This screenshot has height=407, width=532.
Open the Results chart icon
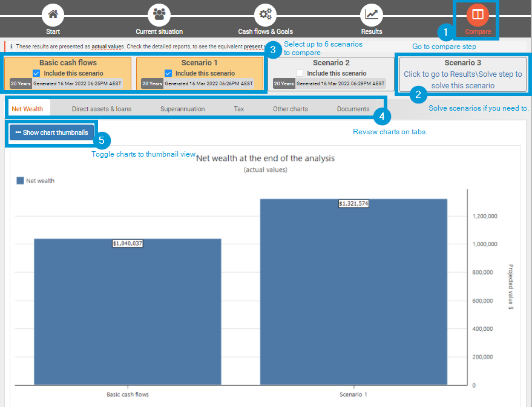pyautogui.click(x=372, y=14)
